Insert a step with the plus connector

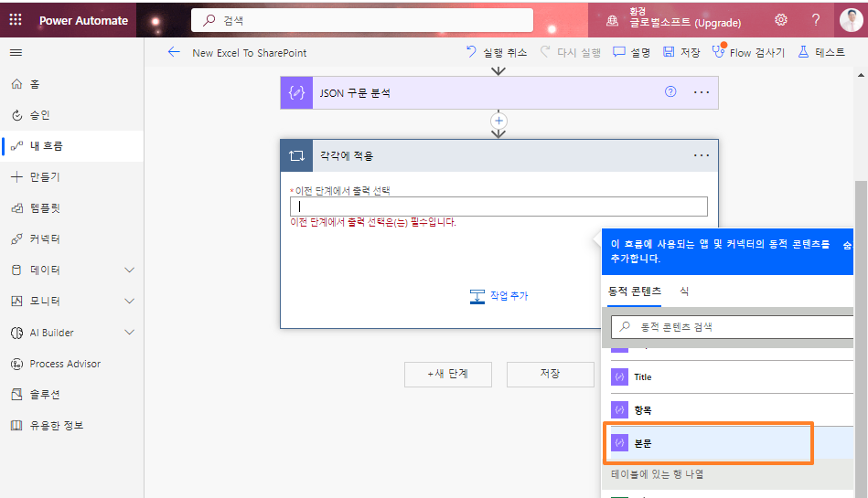coord(498,121)
